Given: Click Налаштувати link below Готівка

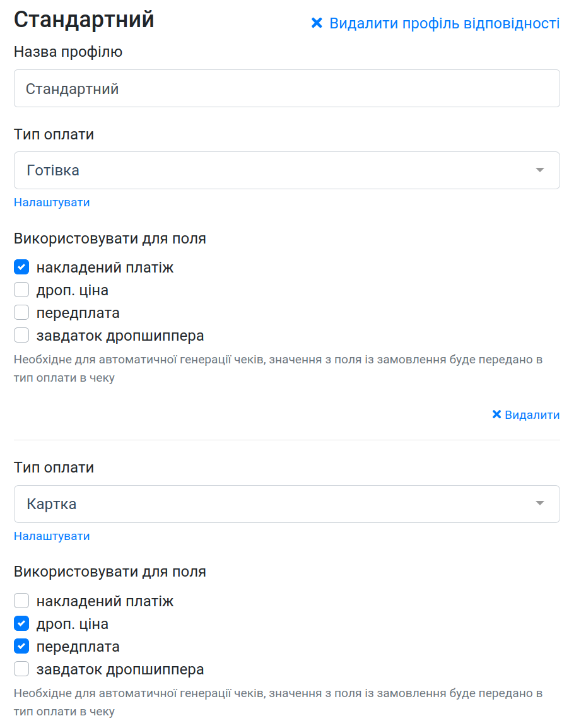Looking at the screenshot, I should (52, 203).
